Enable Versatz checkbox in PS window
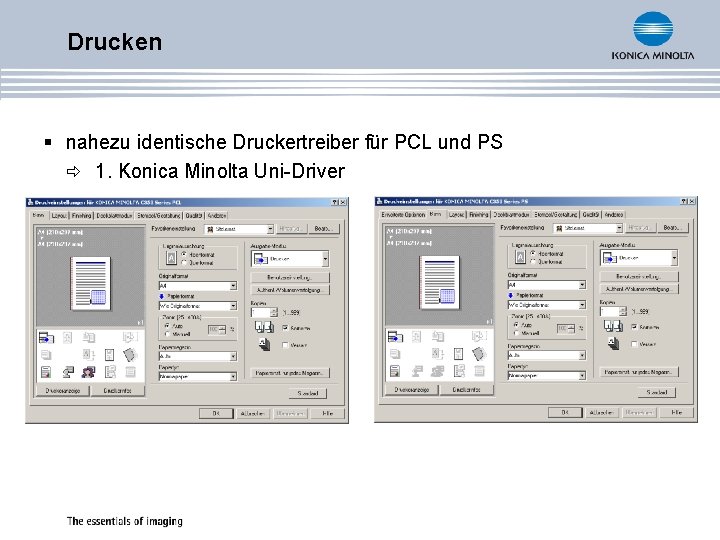 tap(634, 344)
